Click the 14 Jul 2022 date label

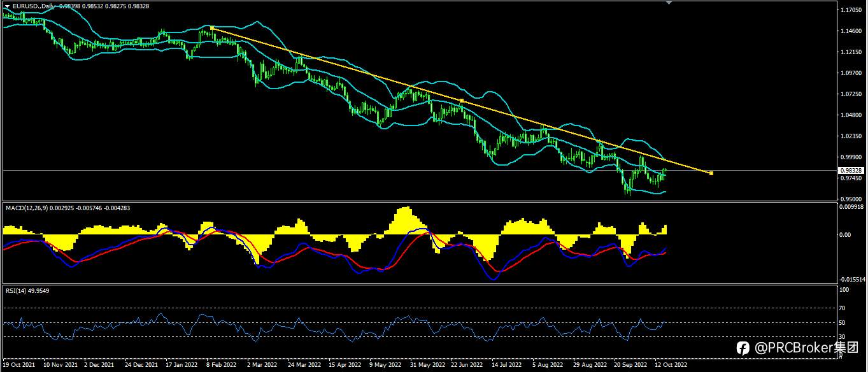507,366
